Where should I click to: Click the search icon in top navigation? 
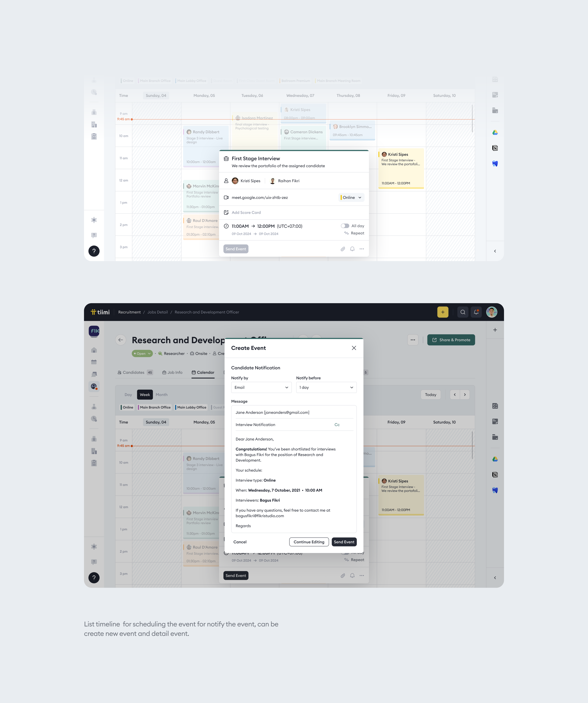coord(463,312)
